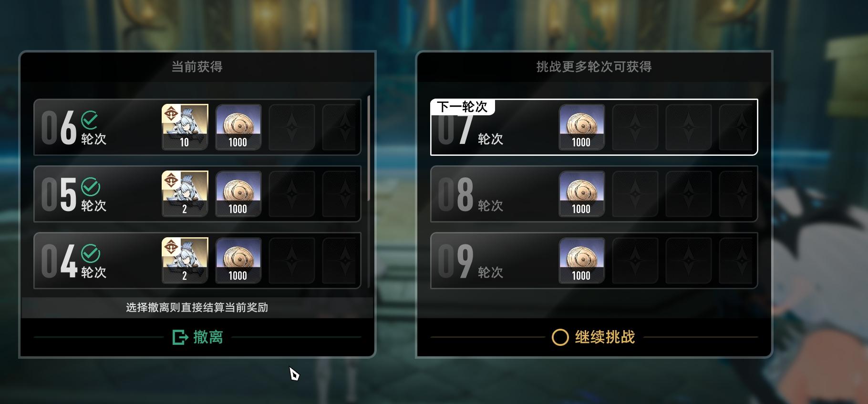Select the character reward icon in round 05

coord(185,194)
